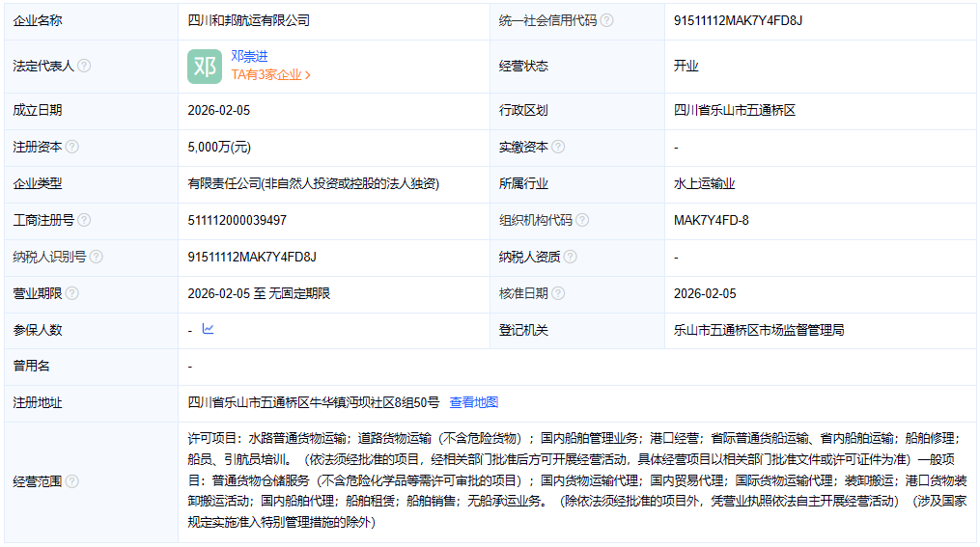
Task: Select credit code 91511112MAK7Y4FD8J in top row
Action: tap(738, 20)
